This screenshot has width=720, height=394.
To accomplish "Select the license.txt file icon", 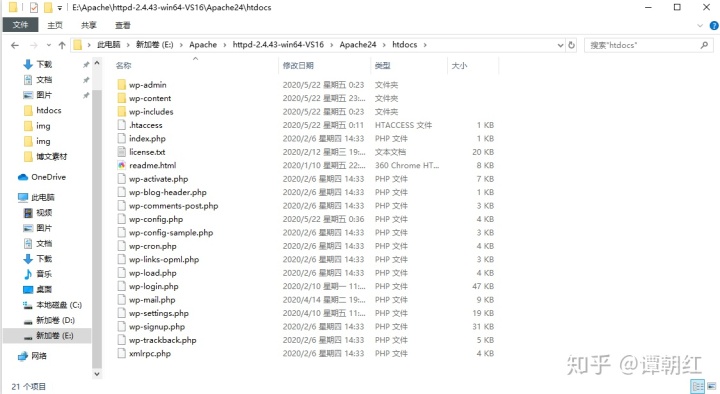I will 122,152.
